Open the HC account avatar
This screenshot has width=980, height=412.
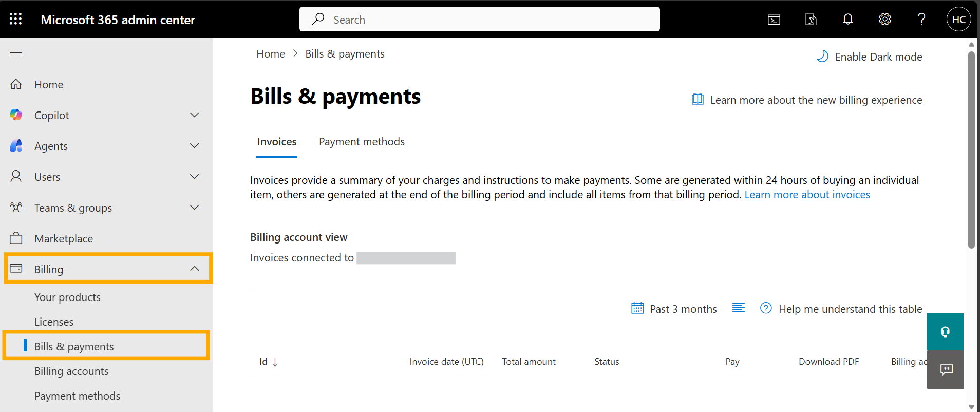pyautogui.click(x=959, y=20)
